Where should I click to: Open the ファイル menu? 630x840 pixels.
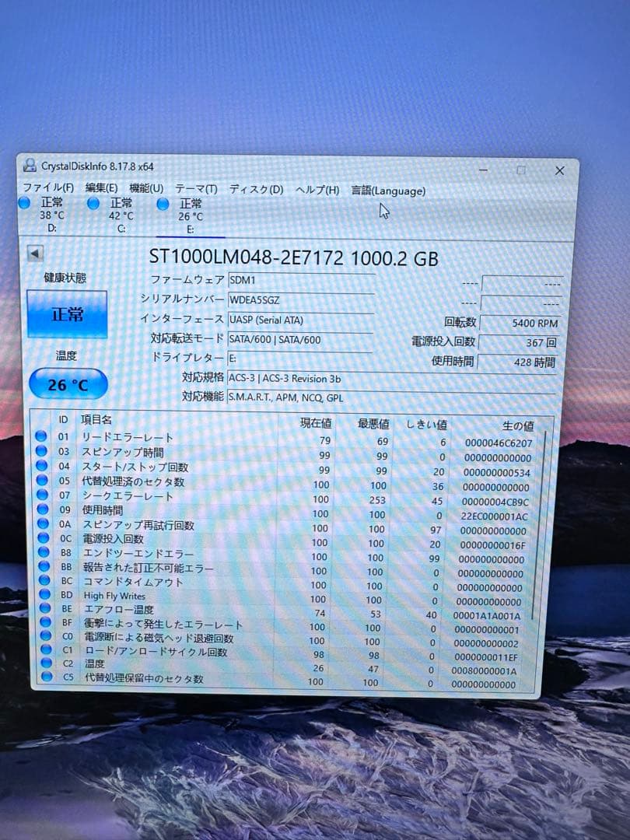(x=47, y=187)
